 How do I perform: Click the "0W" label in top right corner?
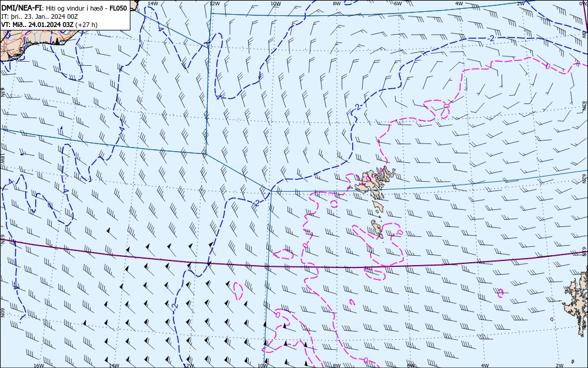[583, 4]
